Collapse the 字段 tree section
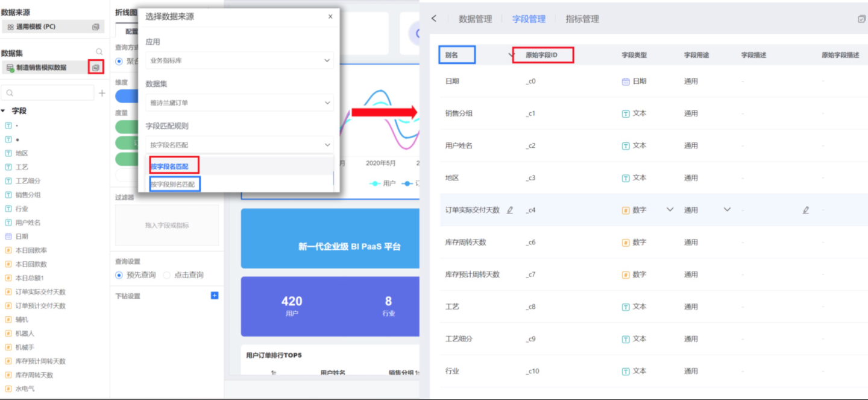Screen dimensions: 868x400 coord(4,111)
